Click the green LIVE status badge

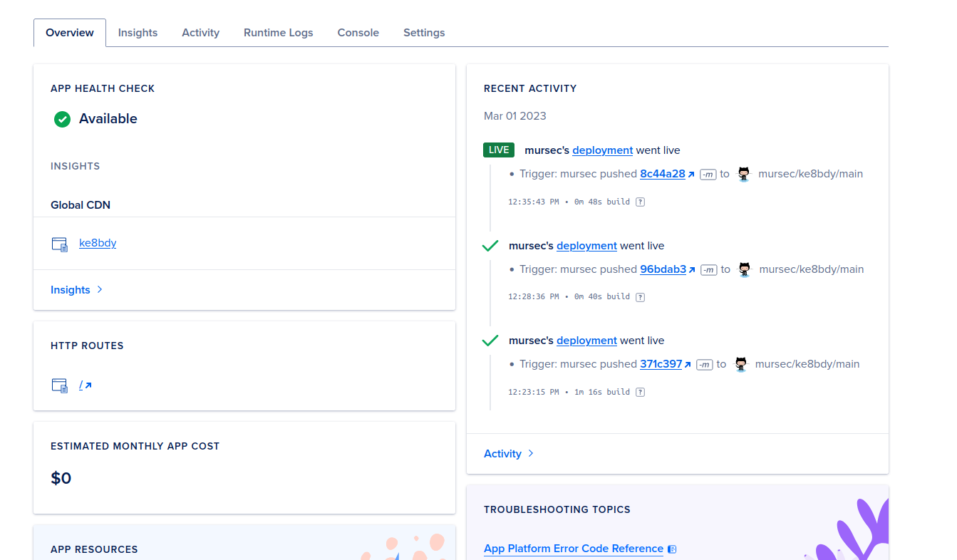click(x=499, y=150)
